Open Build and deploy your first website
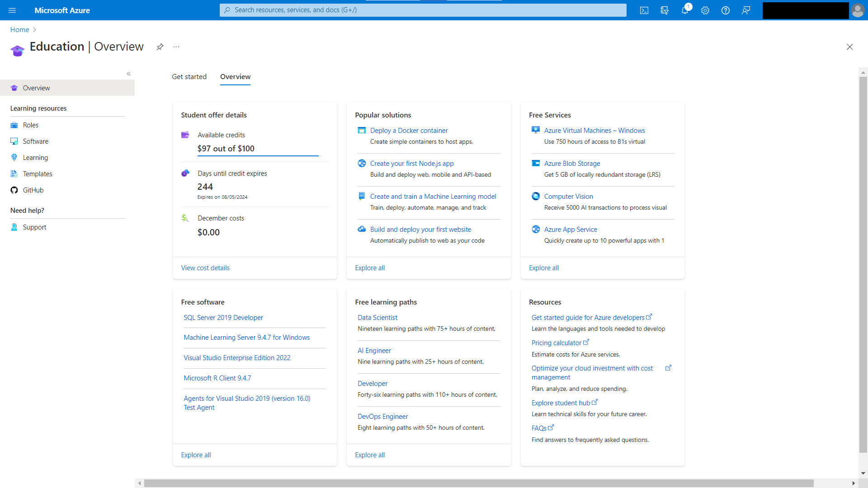 click(420, 230)
